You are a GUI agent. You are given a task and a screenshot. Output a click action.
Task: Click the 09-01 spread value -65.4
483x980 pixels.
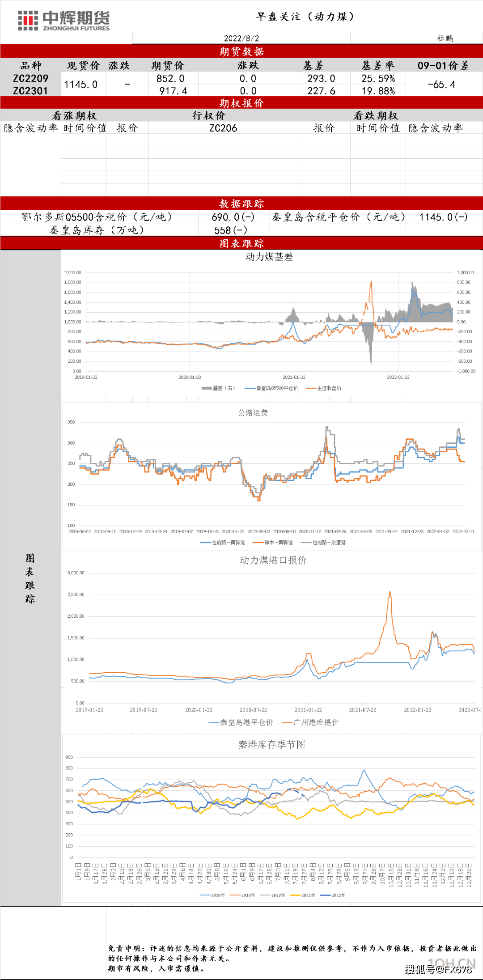441,85
